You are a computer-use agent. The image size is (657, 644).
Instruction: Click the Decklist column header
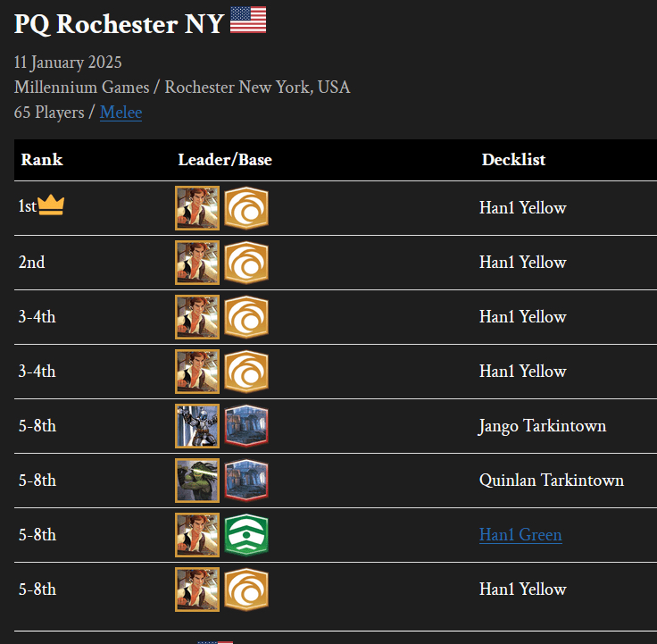click(513, 160)
